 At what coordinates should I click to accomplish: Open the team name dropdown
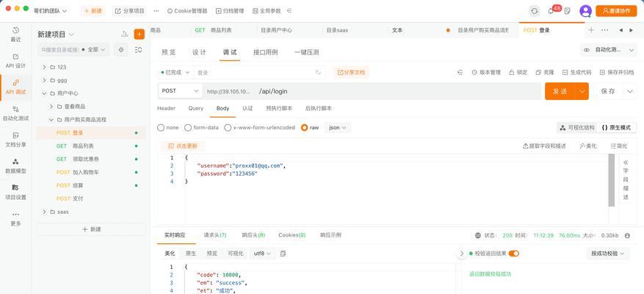(50, 11)
